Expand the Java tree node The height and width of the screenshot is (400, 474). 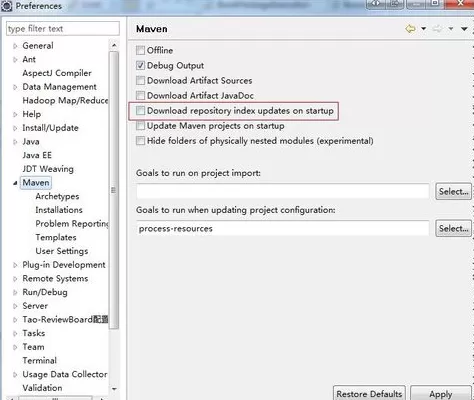tap(15, 142)
